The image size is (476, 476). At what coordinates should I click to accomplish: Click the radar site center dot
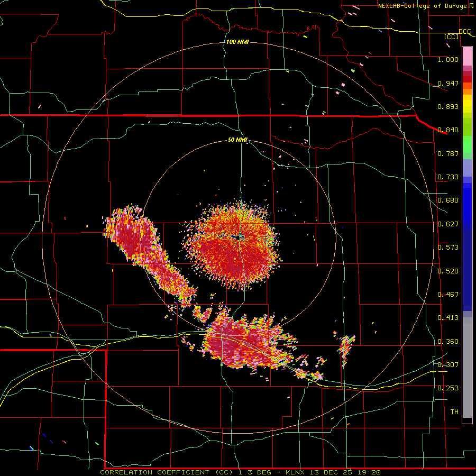(x=238, y=239)
